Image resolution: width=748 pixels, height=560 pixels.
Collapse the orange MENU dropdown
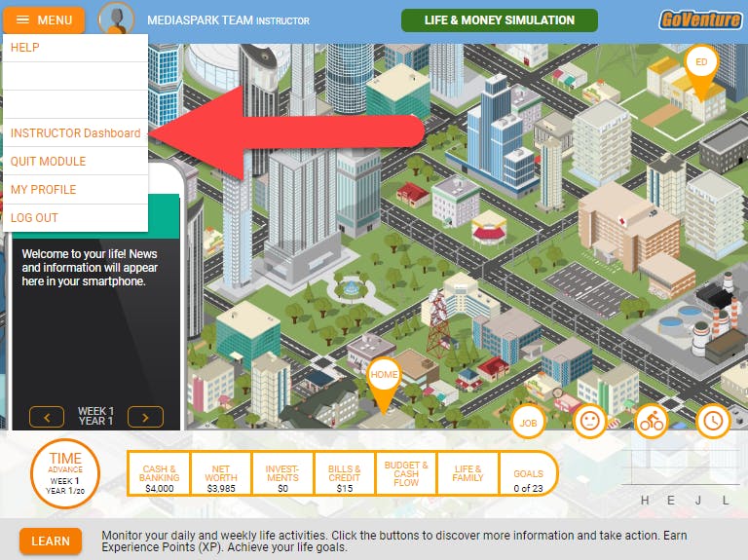click(44, 20)
